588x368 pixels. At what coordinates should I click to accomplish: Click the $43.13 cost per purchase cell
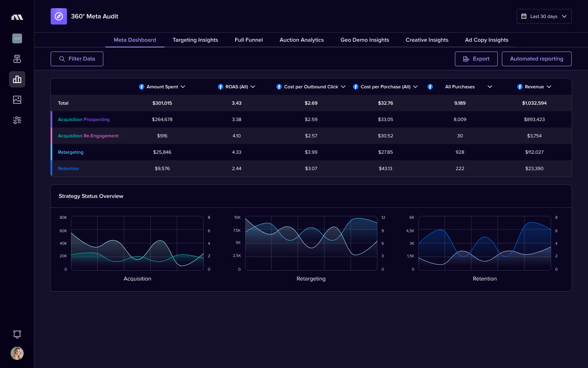(385, 168)
